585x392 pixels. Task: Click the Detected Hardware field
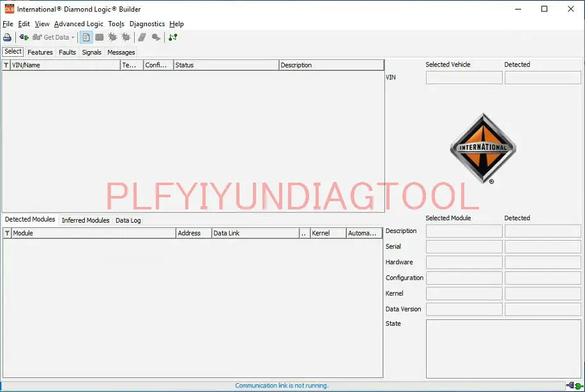coord(543,262)
